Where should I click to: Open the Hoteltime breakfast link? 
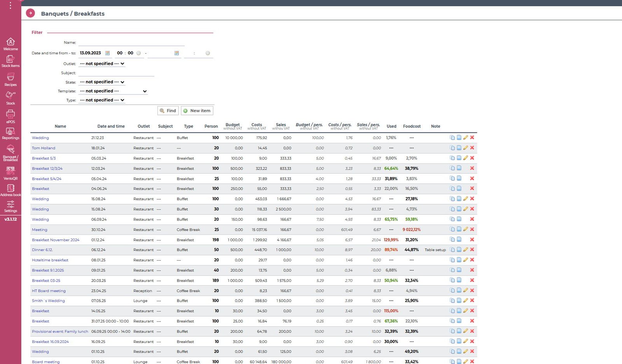[x=50, y=260]
